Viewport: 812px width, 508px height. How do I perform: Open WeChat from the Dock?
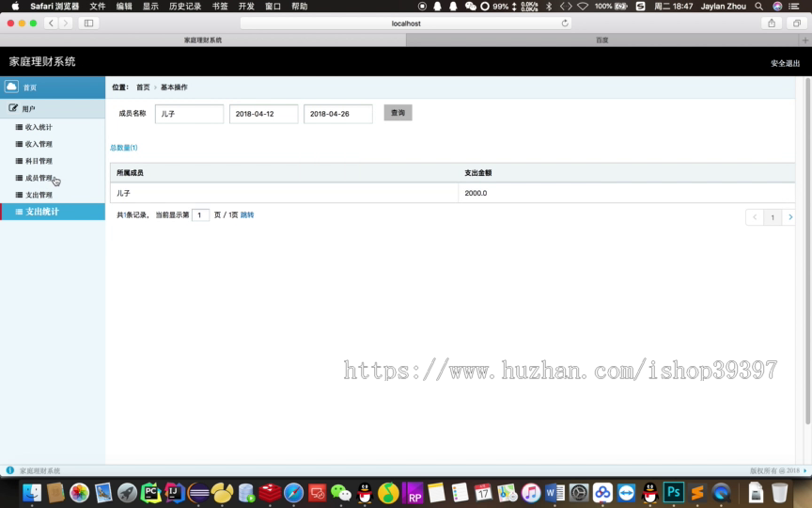(341, 492)
